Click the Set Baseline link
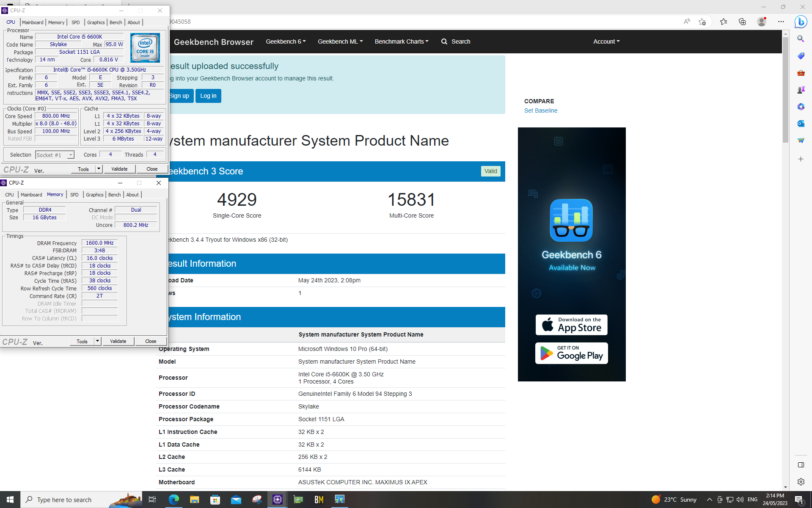The image size is (812, 508). coord(541,110)
